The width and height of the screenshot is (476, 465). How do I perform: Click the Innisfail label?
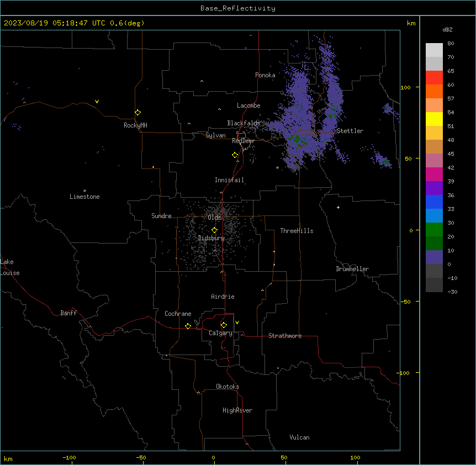pyautogui.click(x=229, y=180)
